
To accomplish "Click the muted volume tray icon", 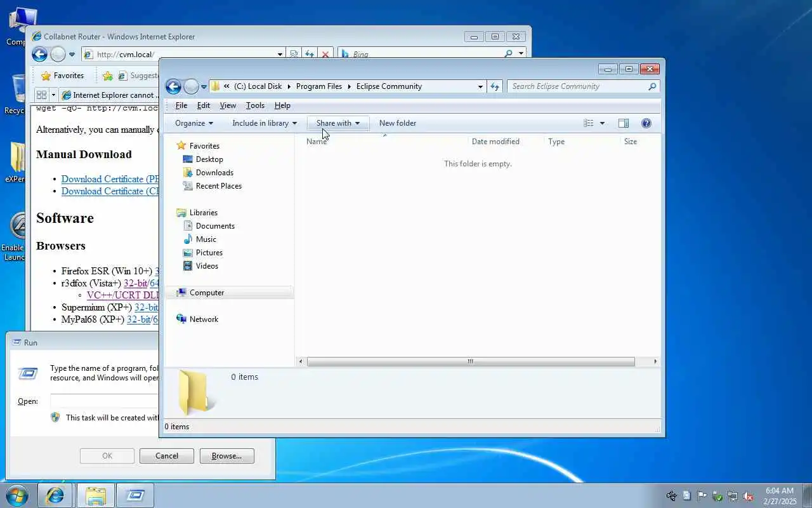I will [749, 496].
